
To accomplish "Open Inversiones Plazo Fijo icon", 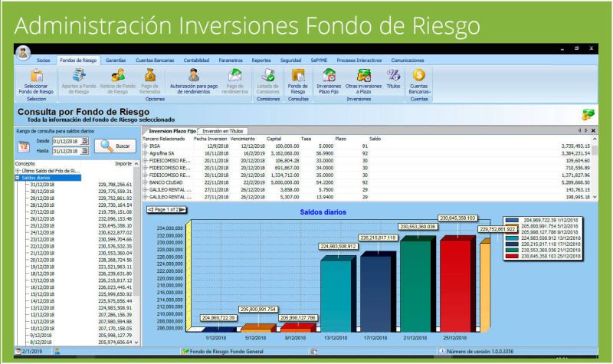I will point(329,75).
